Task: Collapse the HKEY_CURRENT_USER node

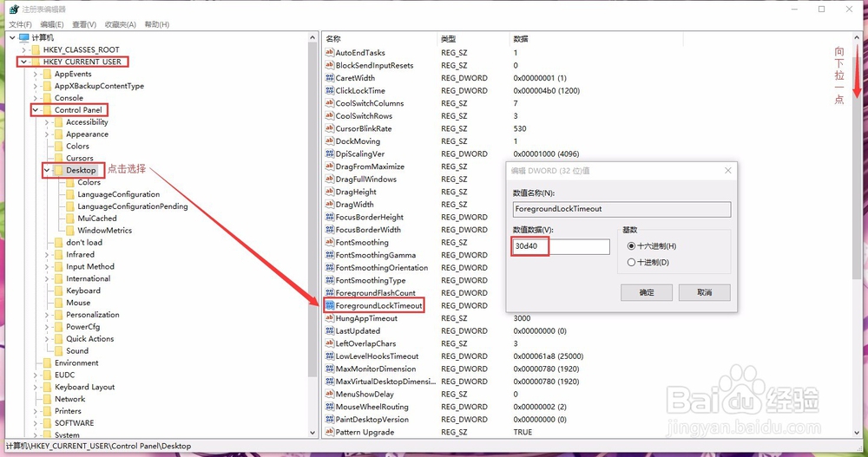Action: pyautogui.click(x=23, y=62)
